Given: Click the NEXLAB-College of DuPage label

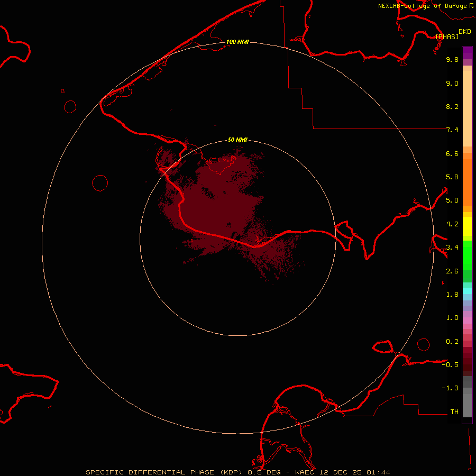Looking at the screenshot, I should [x=422, y=6].
